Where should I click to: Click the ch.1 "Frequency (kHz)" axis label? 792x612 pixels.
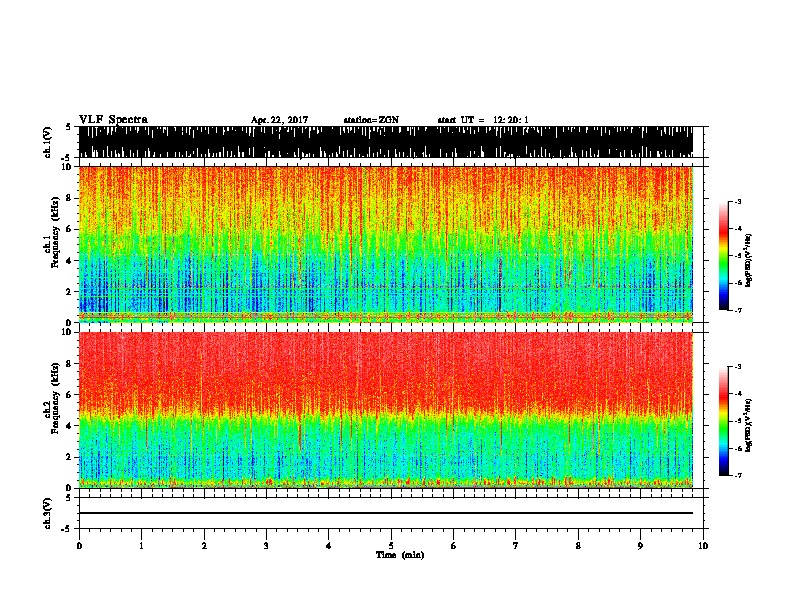click(55, 233)
